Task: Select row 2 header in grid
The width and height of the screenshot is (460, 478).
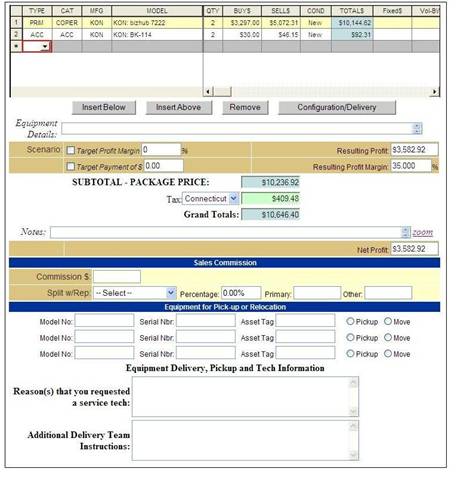Action: (16, 35)
